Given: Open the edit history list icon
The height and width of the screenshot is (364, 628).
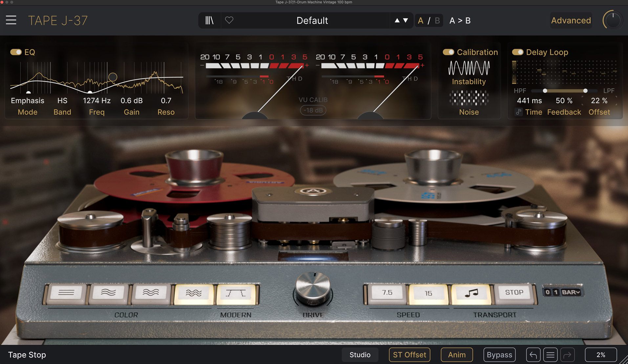Looking at the screenshot, I should click(x=551, y=354).
